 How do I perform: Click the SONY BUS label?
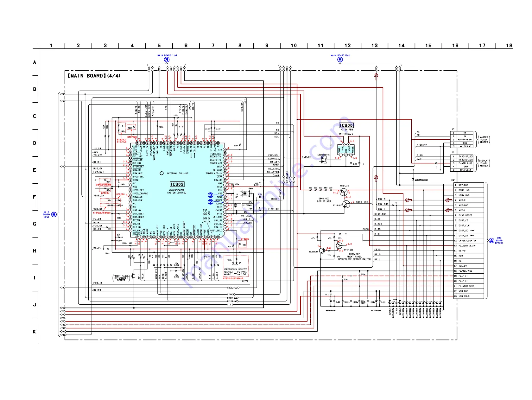[233, 298]
